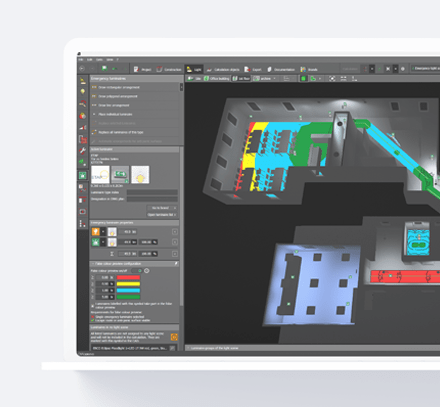Click the Save project icon in toolbar
This screenshot has height=407, width=440.
click(104, 68)
